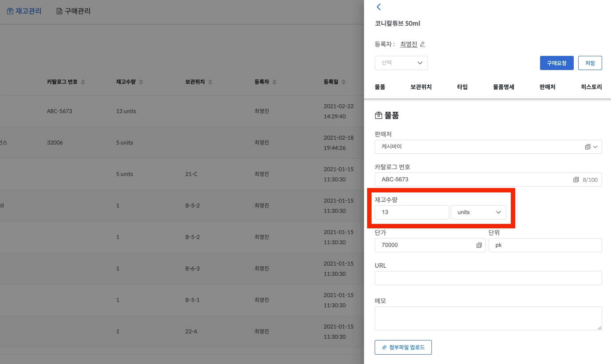Sort by 등록일 column arrows
This screenshot has width=611, height=364.
point(344,82)
